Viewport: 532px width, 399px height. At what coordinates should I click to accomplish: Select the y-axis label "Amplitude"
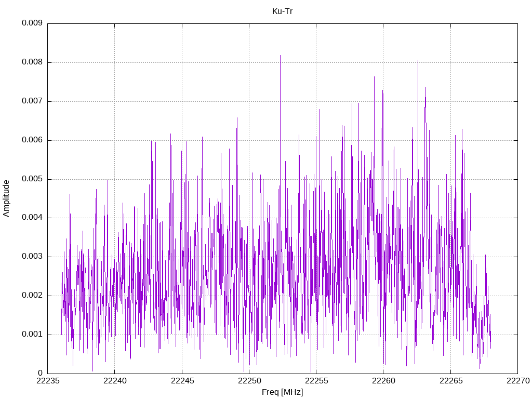coord(6,198)
